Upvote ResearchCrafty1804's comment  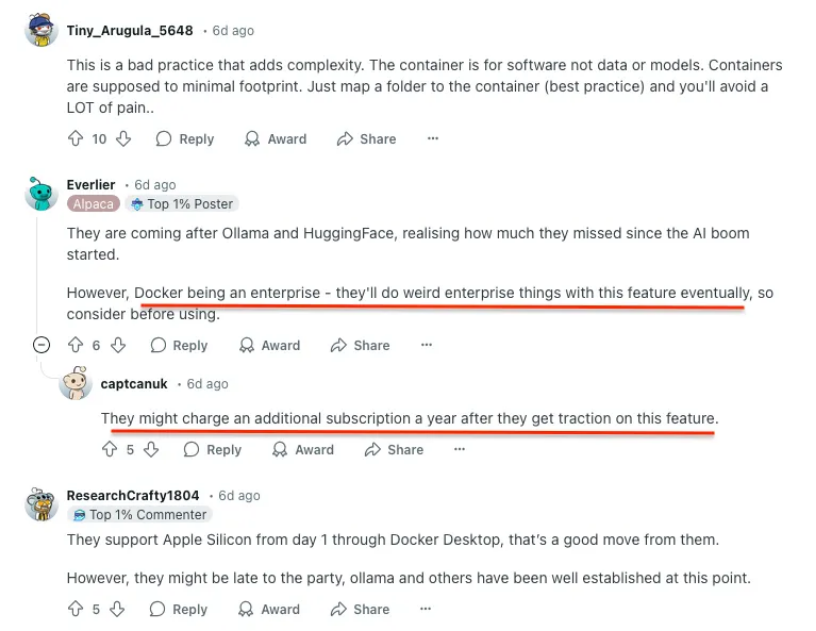(75, 609)
